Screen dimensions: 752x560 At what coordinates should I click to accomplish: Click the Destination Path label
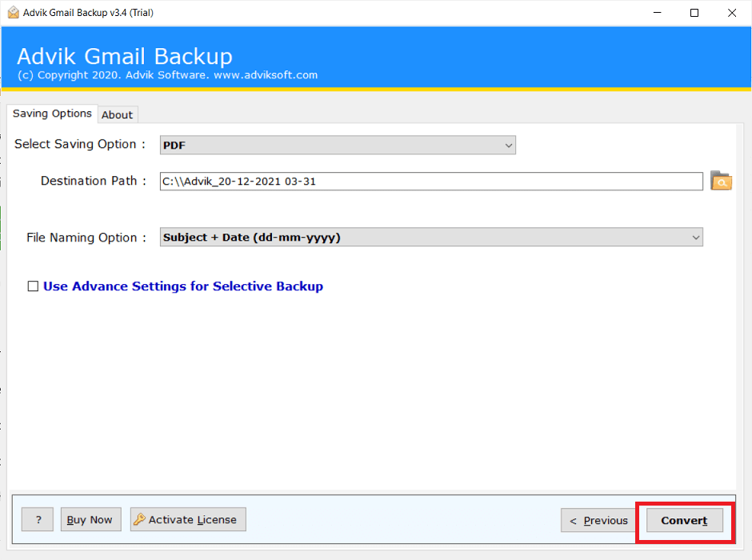tap(93, 181)
